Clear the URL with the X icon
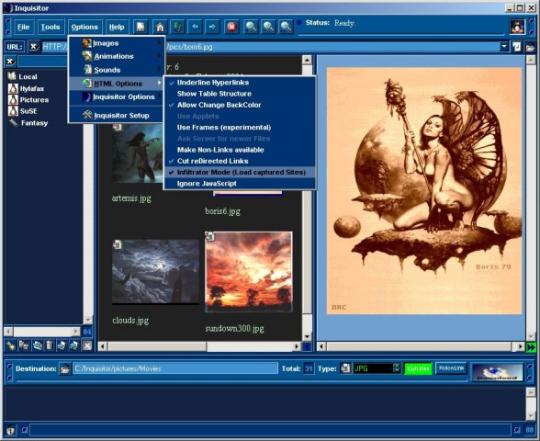The width and height of the screenshot is (540, 441). pos(33,46)
